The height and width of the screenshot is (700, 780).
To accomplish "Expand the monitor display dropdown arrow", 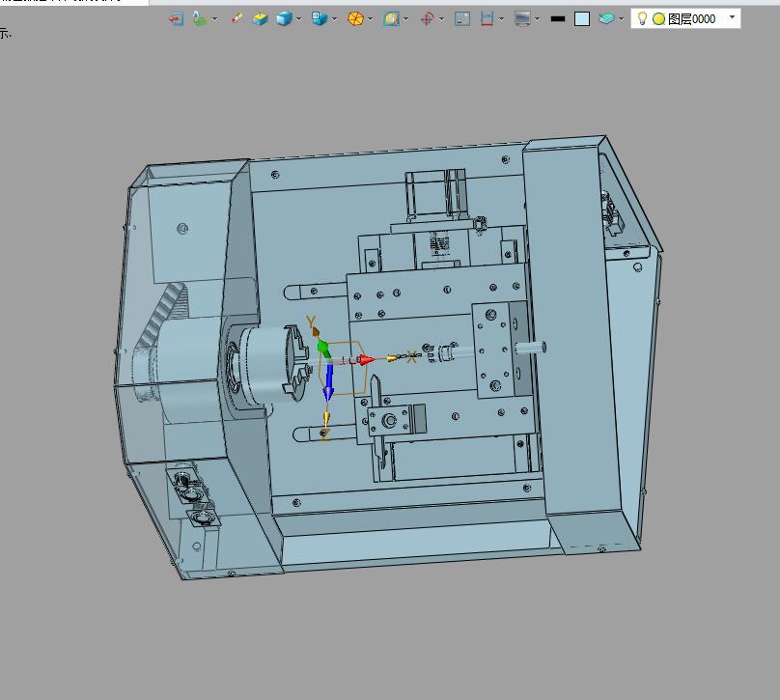I will pos(538,19).
